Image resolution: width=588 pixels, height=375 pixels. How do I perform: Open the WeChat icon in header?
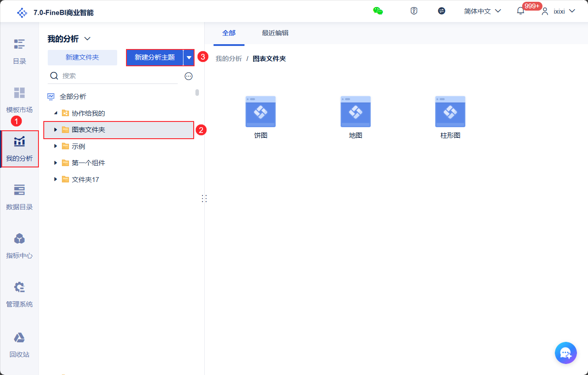pos(378,11)
